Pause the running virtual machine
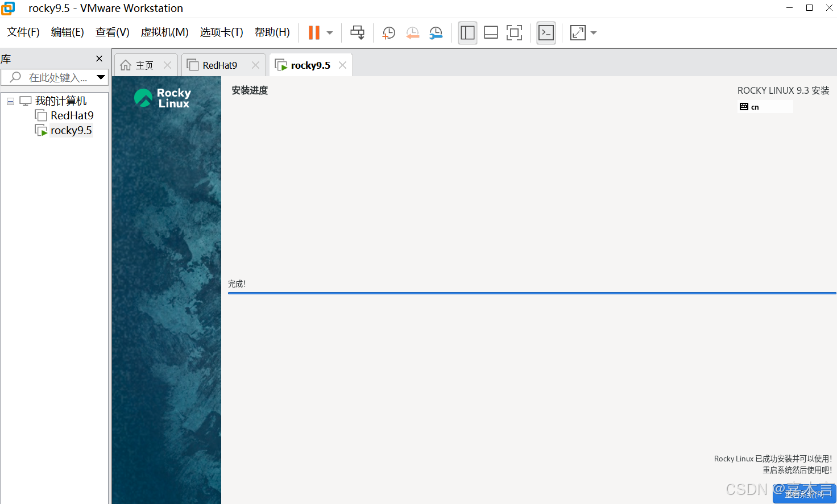This screenshot has width=837, height=504. pyautogui.click(x=314, y=33)
